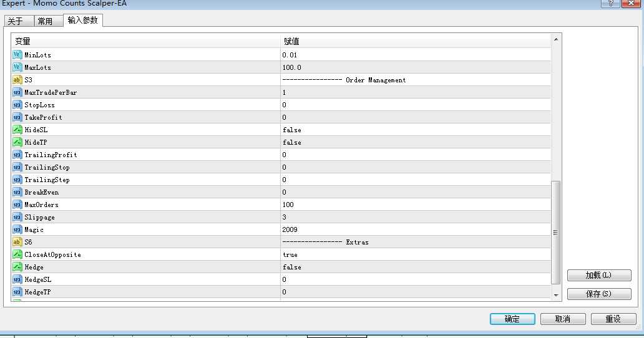Click the scrollbar up arrow
644x338 pixels.
click(555, 39)
